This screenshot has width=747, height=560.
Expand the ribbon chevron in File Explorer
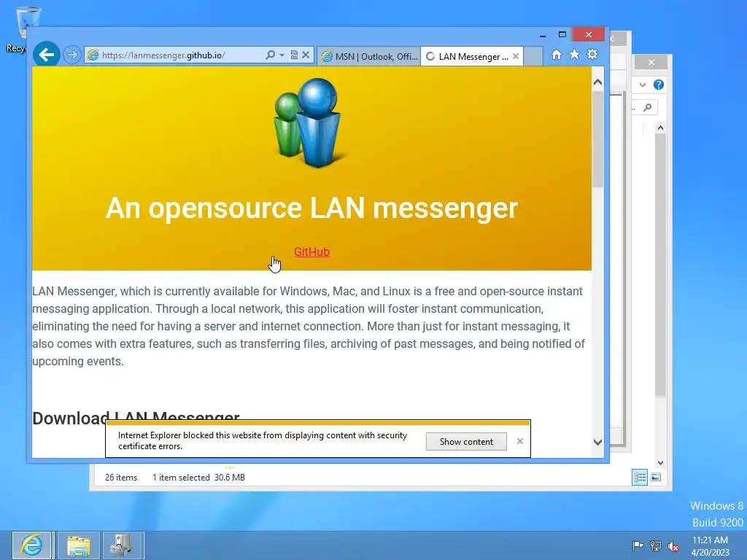642,85
